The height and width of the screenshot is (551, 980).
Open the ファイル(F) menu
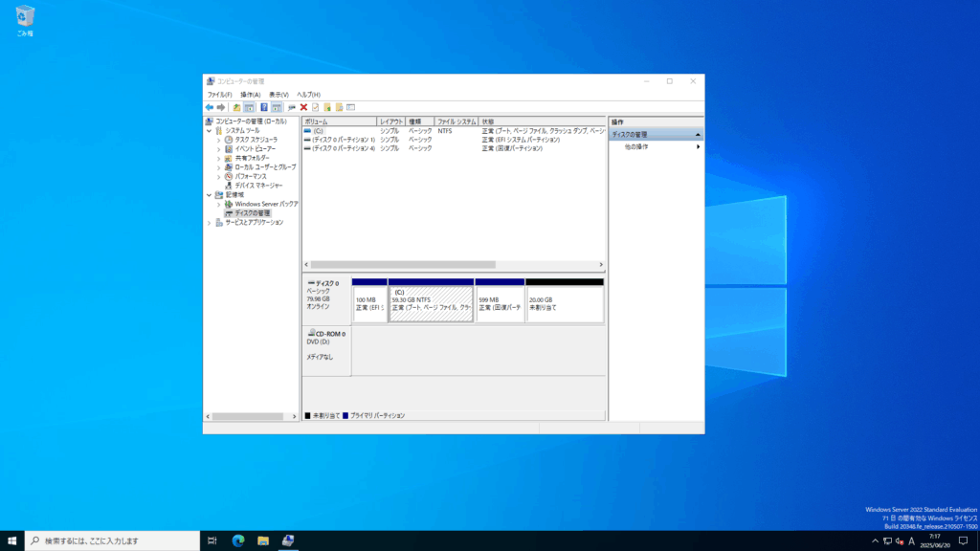[x=219, y=95]
